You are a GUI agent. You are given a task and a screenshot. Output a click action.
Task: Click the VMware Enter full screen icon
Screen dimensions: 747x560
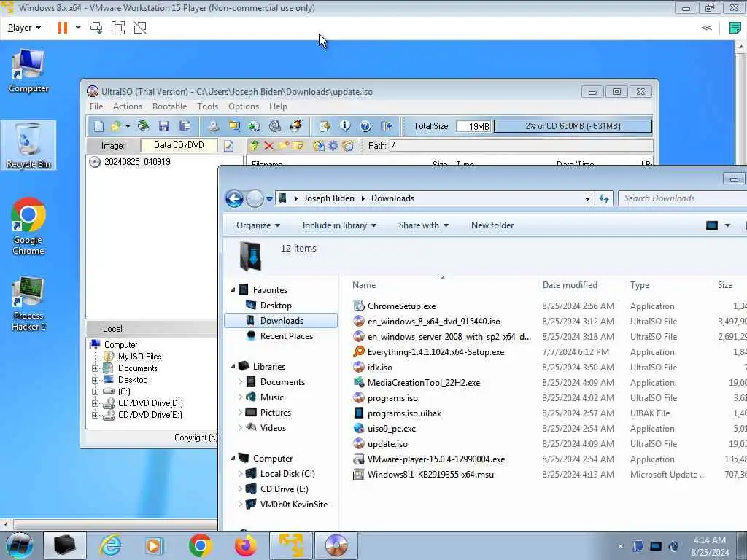click(118, 28)
